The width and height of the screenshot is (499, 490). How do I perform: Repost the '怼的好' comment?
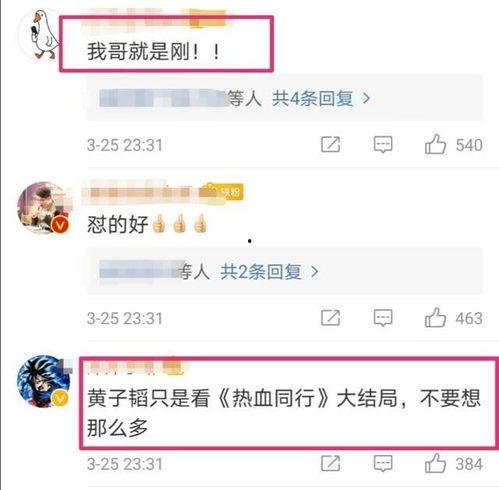330,318
